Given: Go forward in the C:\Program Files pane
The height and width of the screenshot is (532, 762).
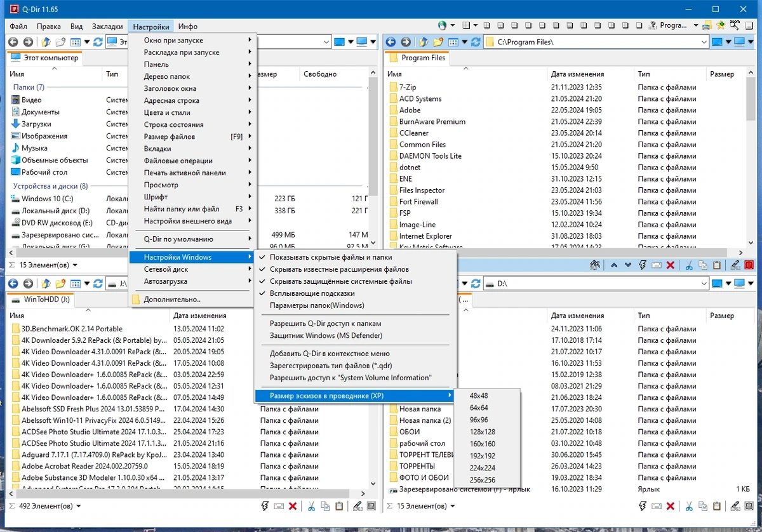Looking at the screenshot, I should point(406,42).
